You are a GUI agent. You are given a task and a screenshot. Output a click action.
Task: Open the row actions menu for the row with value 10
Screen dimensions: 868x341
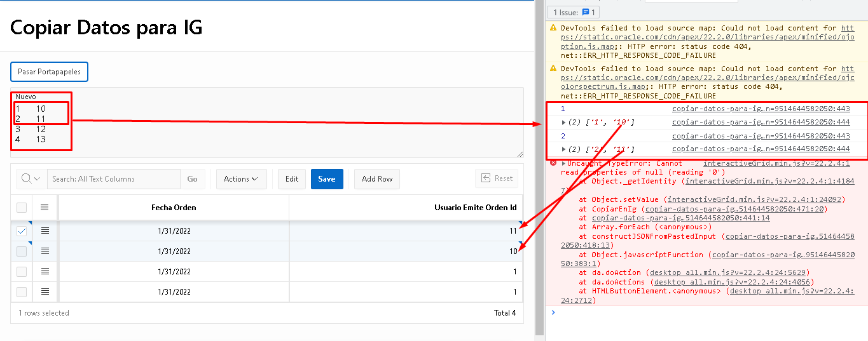click(x=45, y=251)
